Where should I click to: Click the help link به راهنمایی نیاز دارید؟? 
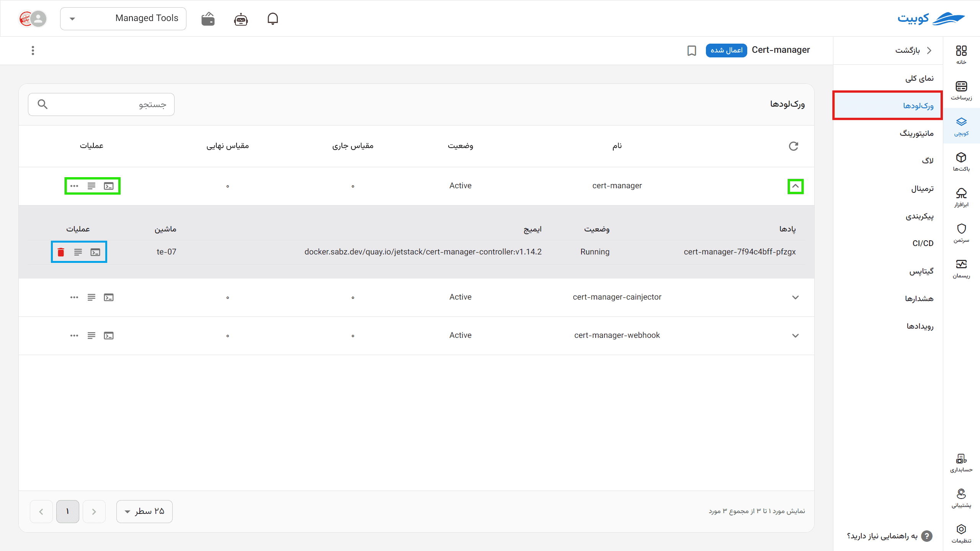click(x=889, y=536)
